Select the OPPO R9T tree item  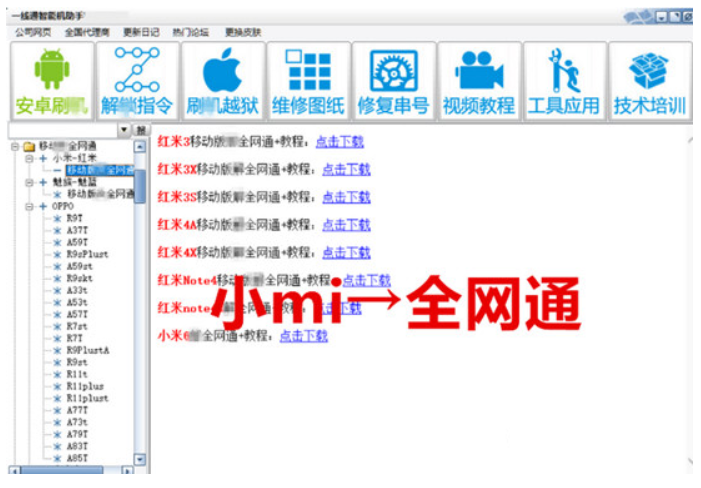(x=75, y=219)
